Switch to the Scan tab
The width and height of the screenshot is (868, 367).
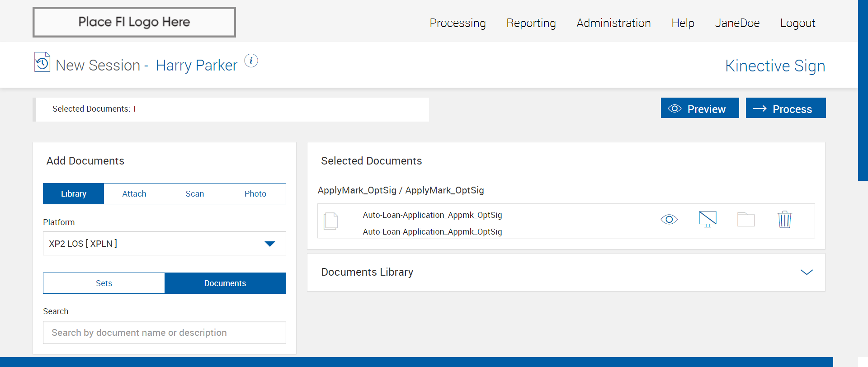(195, 194)
